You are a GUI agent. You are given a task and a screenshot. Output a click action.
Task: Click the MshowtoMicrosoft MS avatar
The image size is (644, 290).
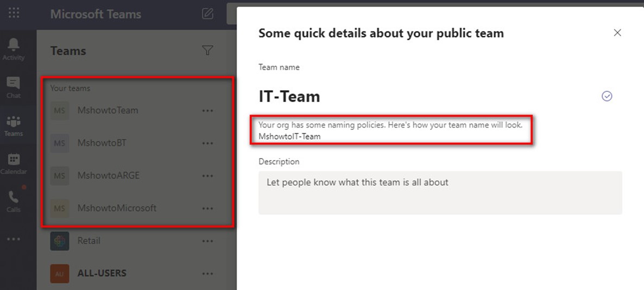tap(60, 208)
